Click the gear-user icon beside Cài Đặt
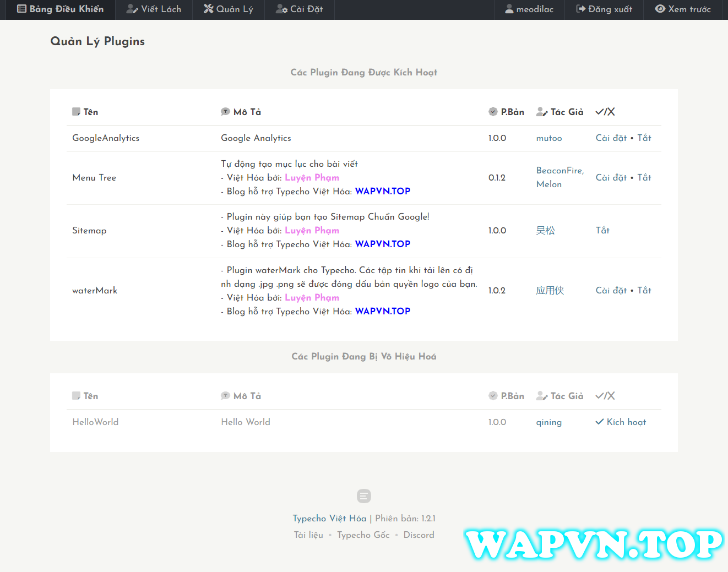728x572 pixels. click(x=281, y=9)
